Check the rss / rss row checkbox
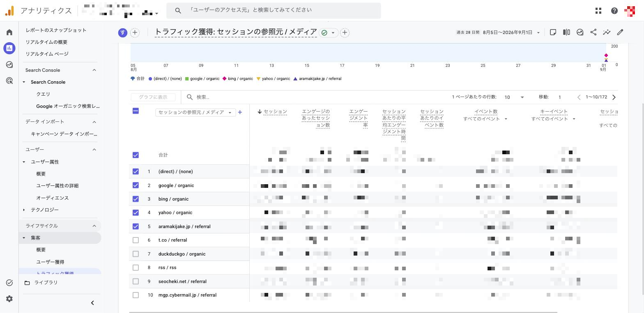Screen dimensions: 644x313 (x=136, y=267)
